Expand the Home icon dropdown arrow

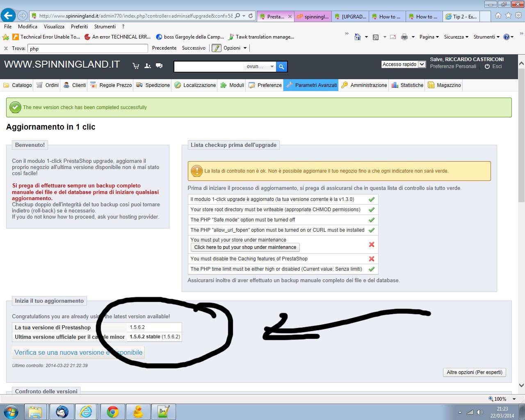point(366,37)
